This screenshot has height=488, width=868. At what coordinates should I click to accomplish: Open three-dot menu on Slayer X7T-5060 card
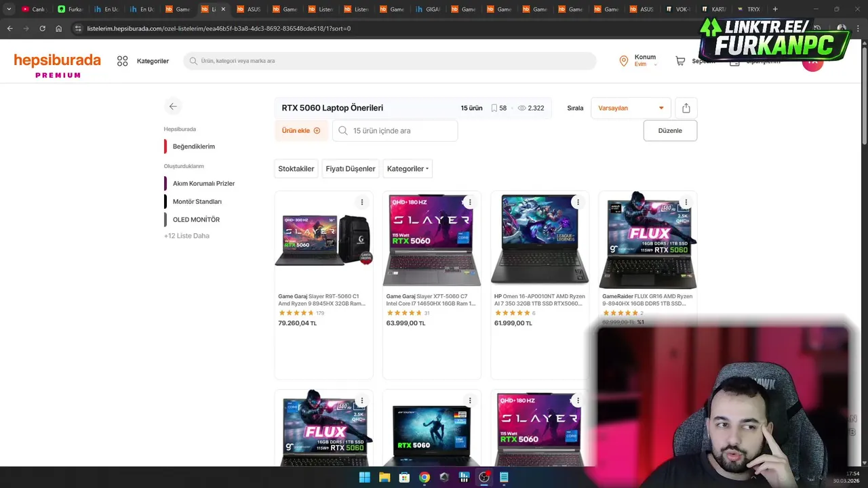(x=470, y=202)
